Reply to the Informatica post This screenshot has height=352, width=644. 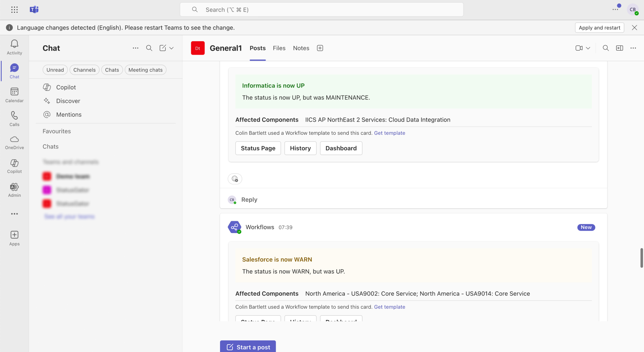pyautogui.click(x=249, y=199)
